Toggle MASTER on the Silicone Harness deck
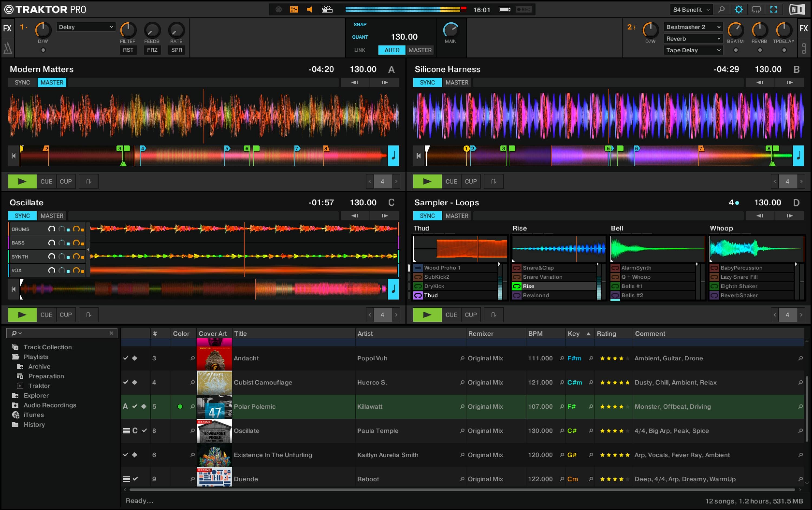The width and height of the screenshot is (812, 510). pyautogui.click(x=457, y=82)
